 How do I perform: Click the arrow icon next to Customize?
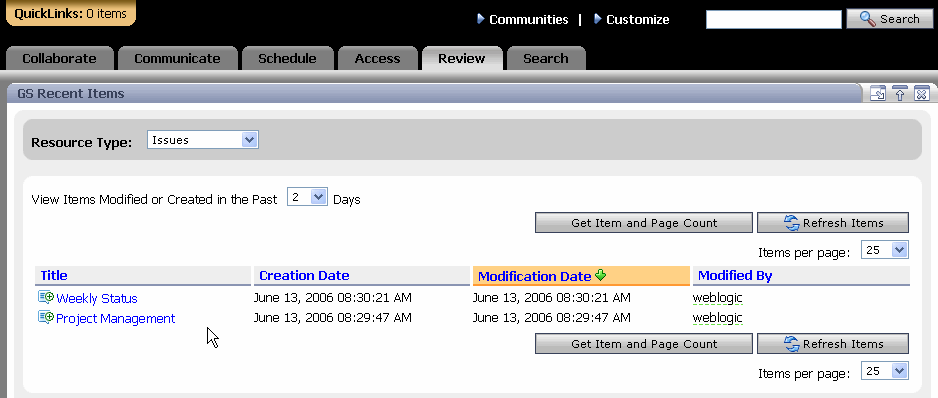pos(597,19)
